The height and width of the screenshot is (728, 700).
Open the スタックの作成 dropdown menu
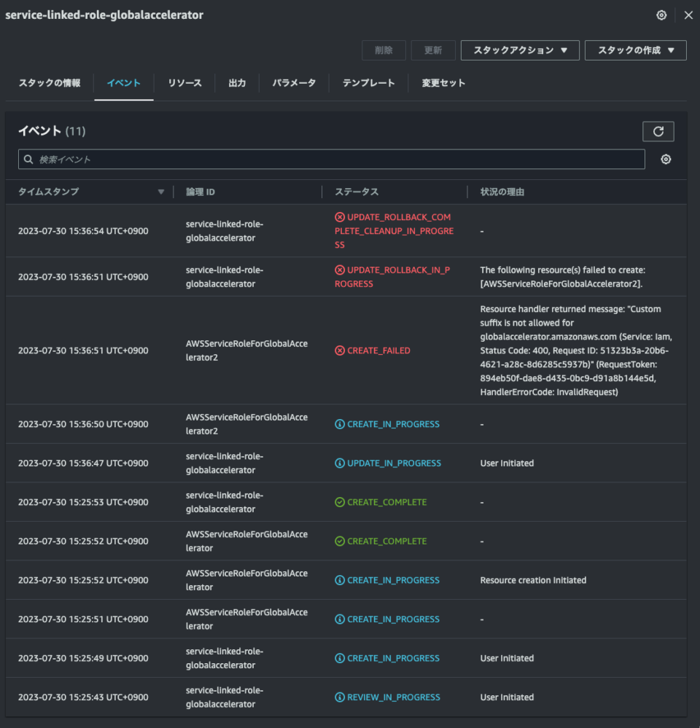634,50
